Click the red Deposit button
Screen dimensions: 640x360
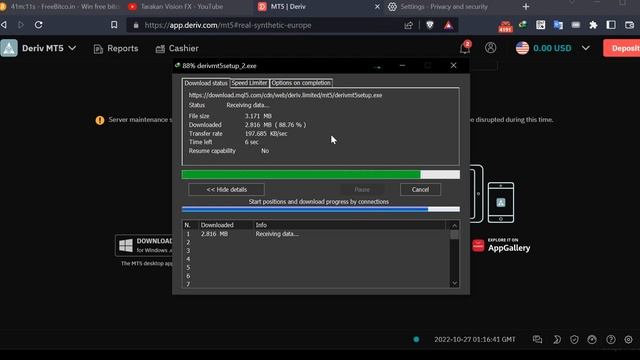623,48
